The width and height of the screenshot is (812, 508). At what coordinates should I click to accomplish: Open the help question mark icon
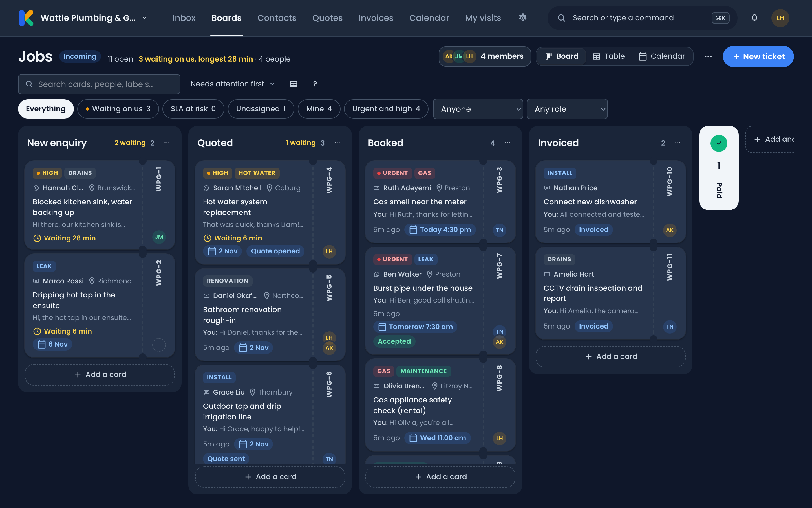coord(315,84)
